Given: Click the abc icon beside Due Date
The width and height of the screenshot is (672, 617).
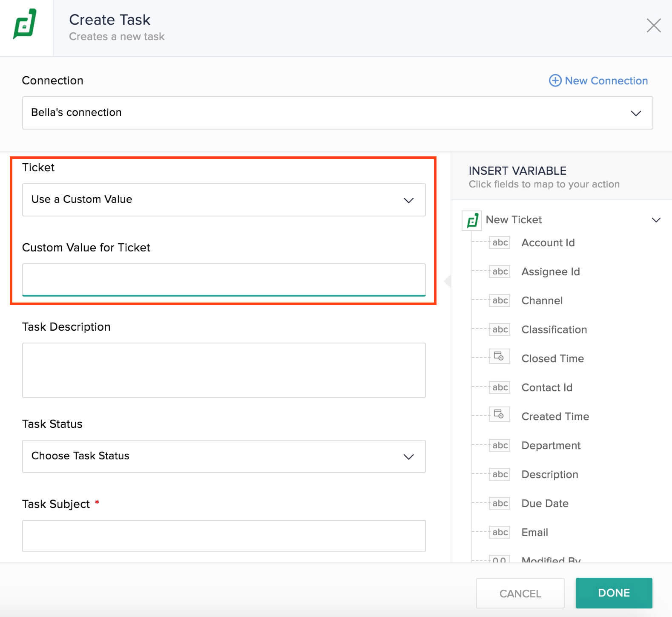Looking at the screenshot, I should 500,504.
